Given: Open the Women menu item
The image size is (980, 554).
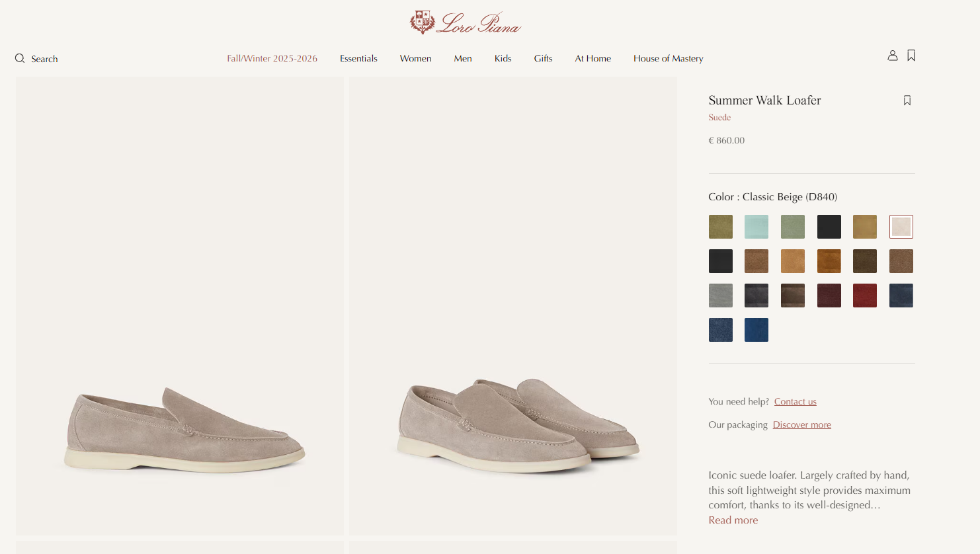Looking at the screenshot, I should 415,58.
